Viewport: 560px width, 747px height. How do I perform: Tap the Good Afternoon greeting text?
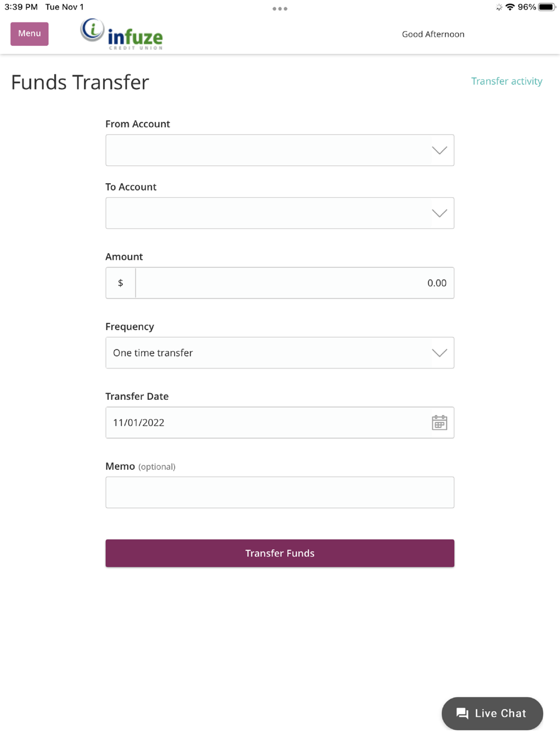click(433, 34)
